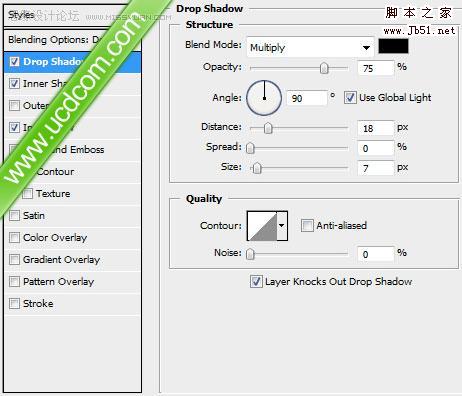Screen dimensions: 462x396
Task: Open the Contour picker dropdown arrow
Action: (282, 226)
